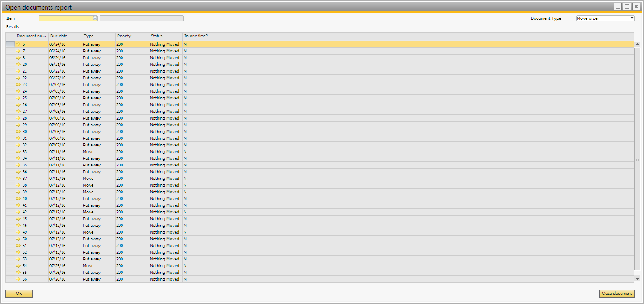
Task: Click the arrow icon next to document 49
Action: [x=18, y=232]
